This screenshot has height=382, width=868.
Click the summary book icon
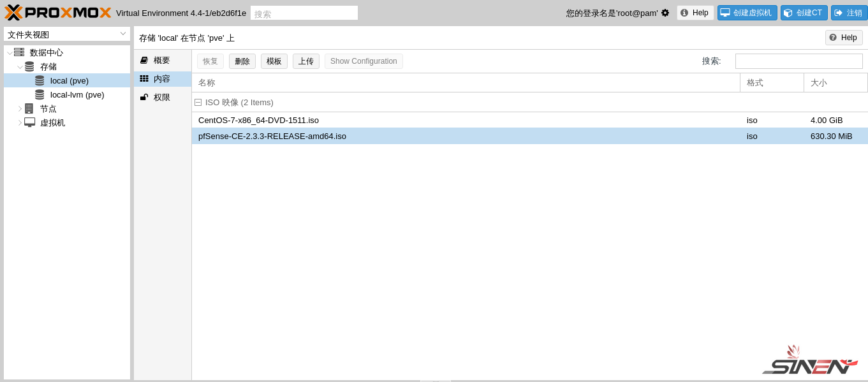pyautogui.click(x=144, y=60)
